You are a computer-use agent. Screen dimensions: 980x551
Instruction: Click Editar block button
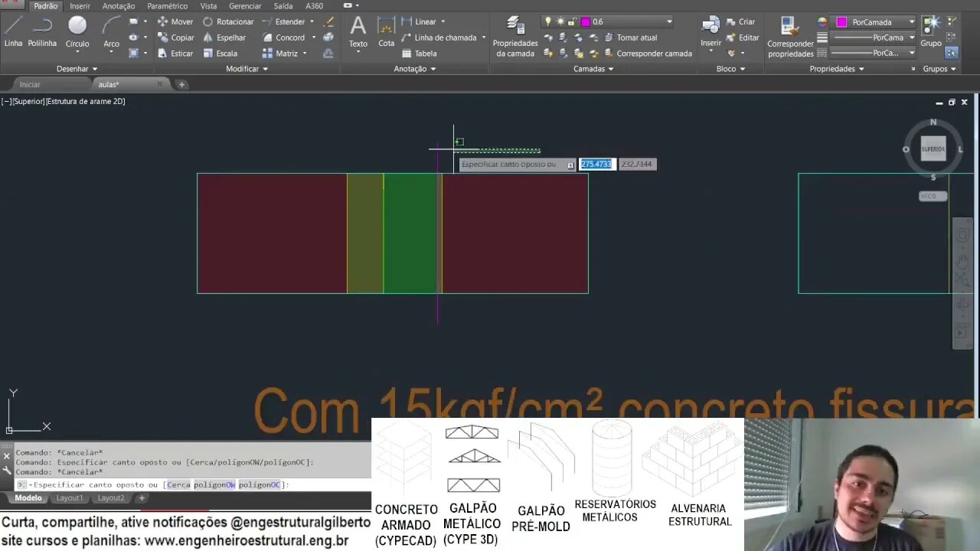click(742, 37)
